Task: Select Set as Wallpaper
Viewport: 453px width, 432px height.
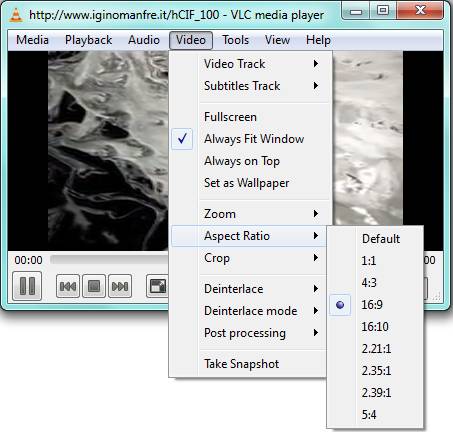Action: coord(249,183)
